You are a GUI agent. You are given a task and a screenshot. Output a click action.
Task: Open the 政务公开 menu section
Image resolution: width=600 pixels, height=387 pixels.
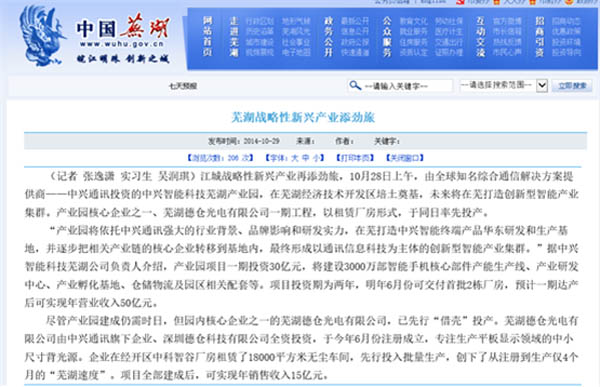tap(328, 36)
